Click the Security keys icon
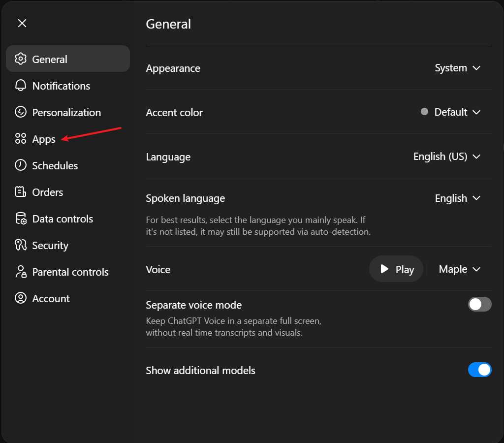The image size is (504, 443). pyautogui.click(x=20, y=245)
